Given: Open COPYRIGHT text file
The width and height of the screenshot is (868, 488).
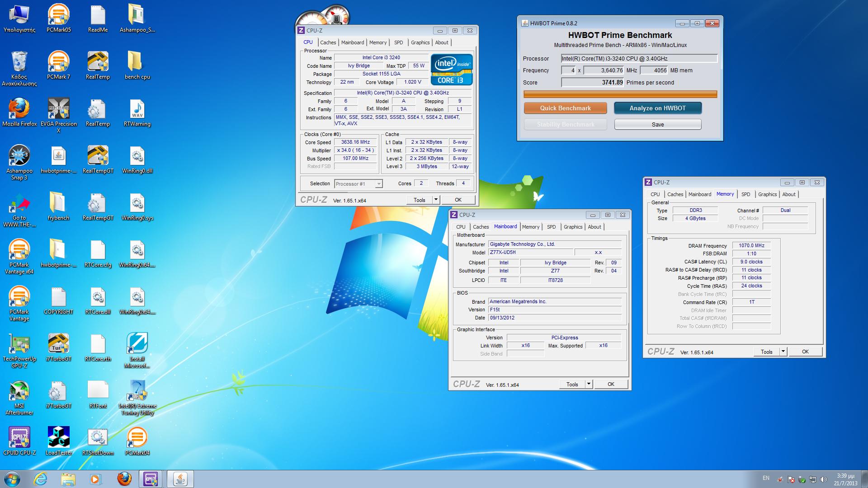Looking at the screenshot, I should click(x=58, y=300).
